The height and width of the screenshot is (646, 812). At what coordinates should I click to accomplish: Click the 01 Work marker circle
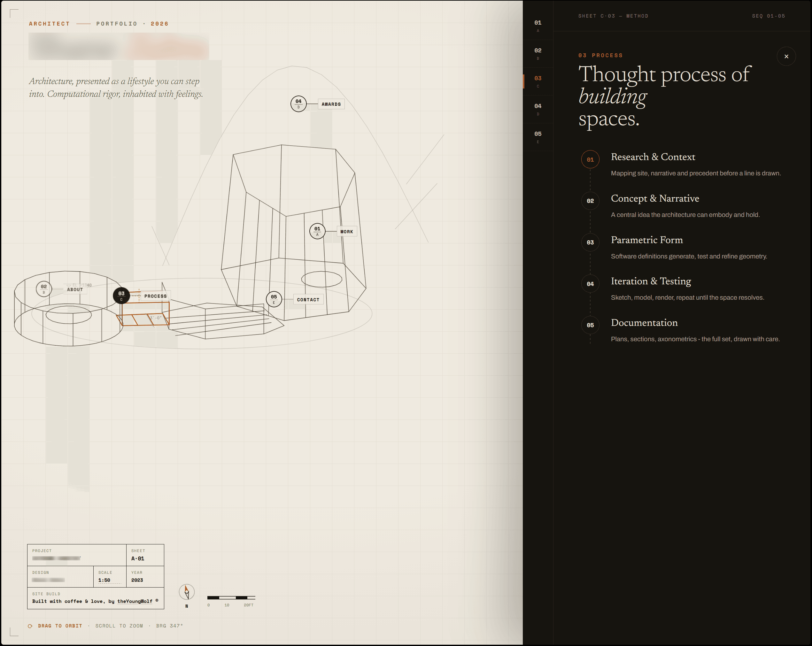(317, 231)
